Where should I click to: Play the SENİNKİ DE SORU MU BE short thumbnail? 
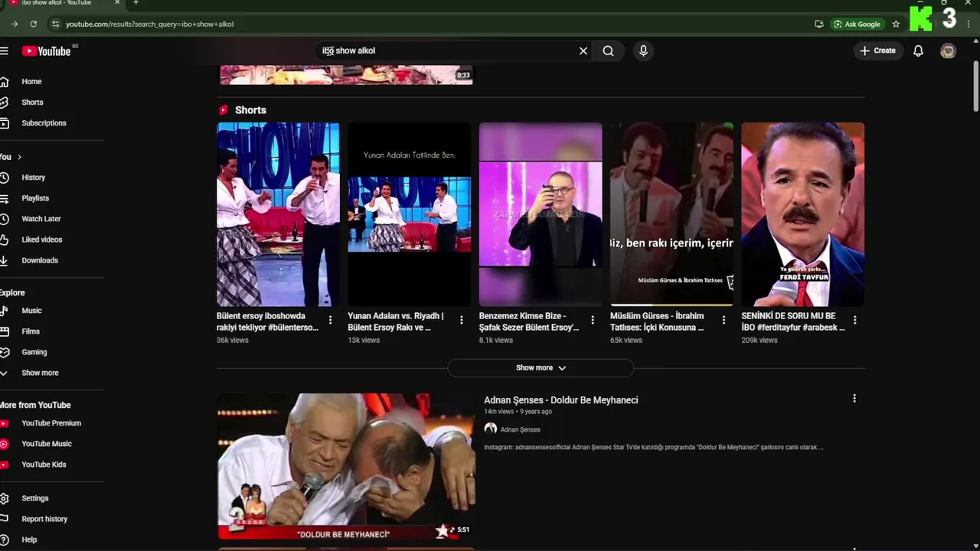pos(802,214)
